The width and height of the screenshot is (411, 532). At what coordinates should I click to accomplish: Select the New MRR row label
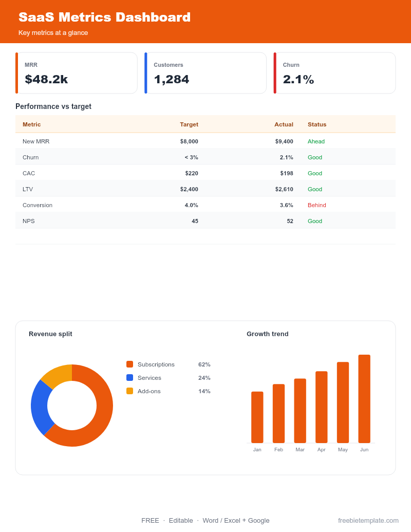point(36,141)
